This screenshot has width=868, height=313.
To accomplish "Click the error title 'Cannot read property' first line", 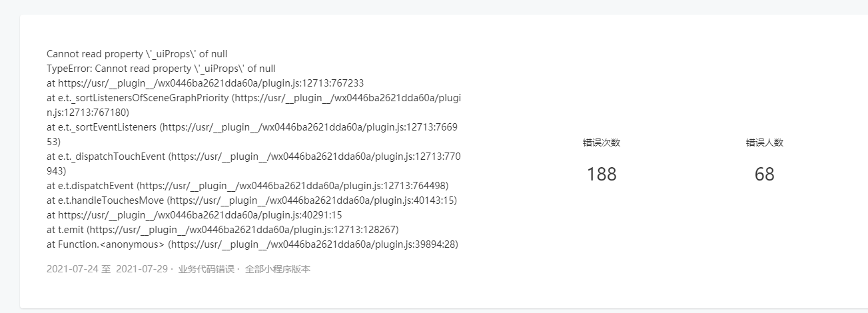I will (137, 54).
